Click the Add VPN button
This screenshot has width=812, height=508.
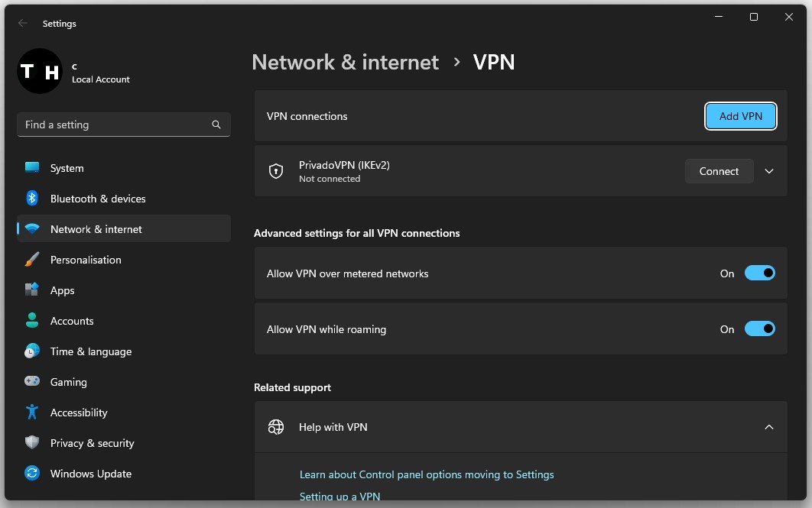click(741, 116)
